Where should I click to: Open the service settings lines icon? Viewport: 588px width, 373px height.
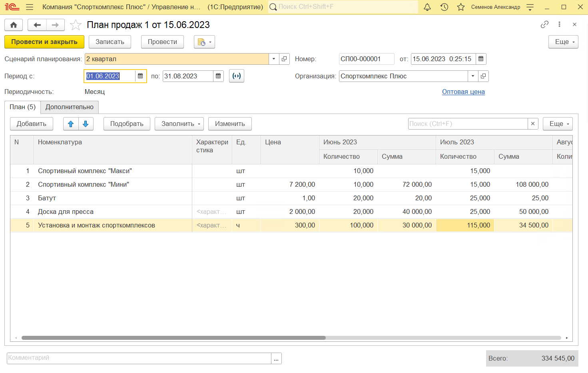pyautogui.click(x=530, y=7)
